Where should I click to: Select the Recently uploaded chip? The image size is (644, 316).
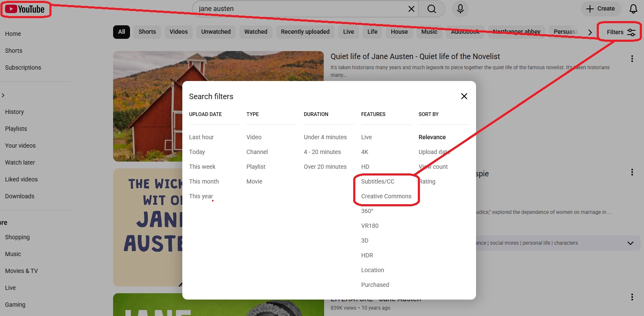pos(305,32)
